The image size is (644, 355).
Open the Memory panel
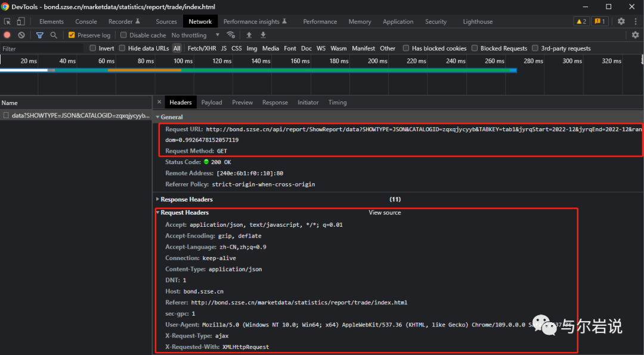(x=360, y=21)
